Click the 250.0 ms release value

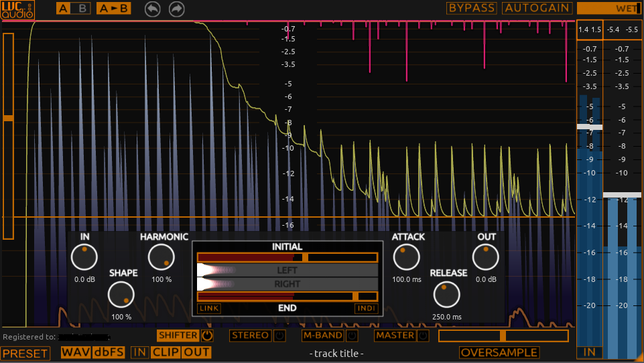point(447,317)
